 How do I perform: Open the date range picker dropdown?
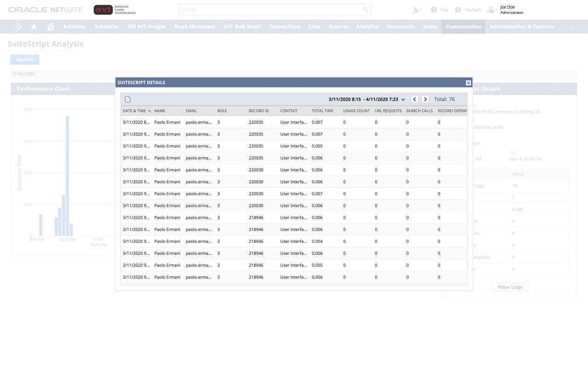point(403,99)
